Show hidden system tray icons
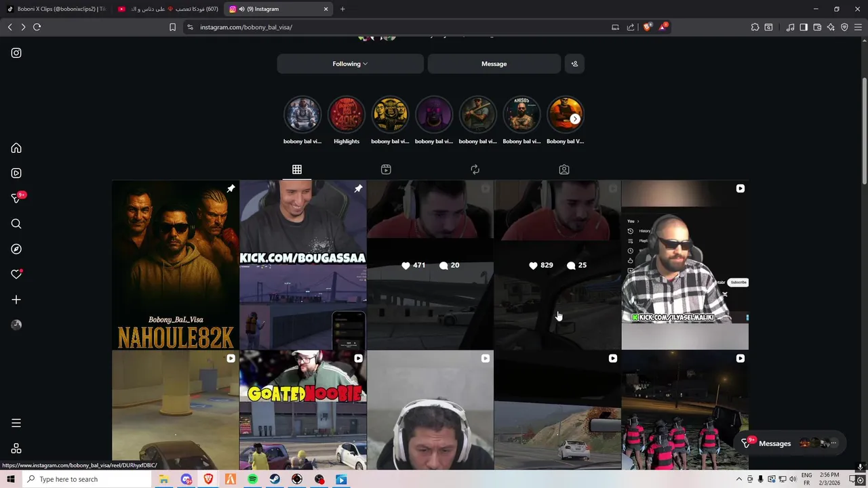Image resolution: width=868 pixels, height=488 pixels. point(739,479)
